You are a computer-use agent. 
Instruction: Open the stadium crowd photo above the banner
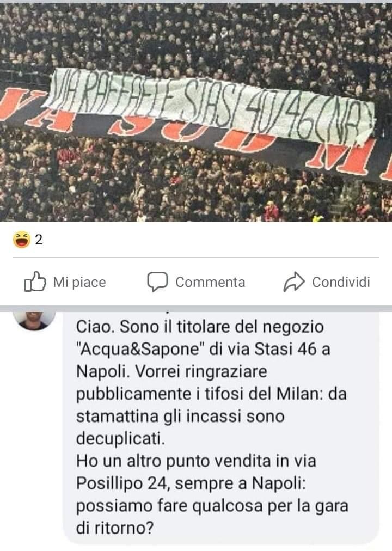(x=196, y=35)
